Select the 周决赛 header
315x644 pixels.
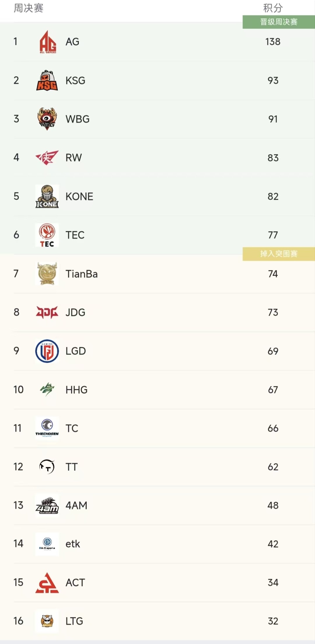[29, 8]
